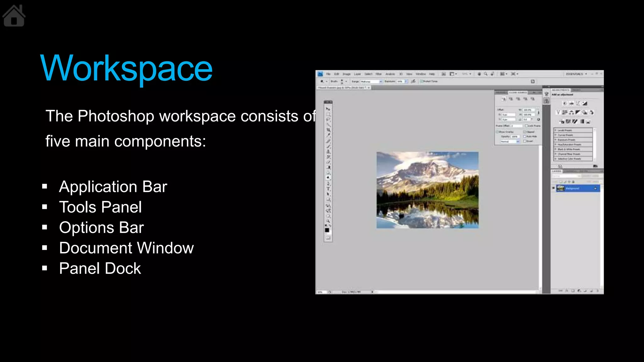644x362 pixels.
Task: Click the open document tab
Action: click(344, 88)
